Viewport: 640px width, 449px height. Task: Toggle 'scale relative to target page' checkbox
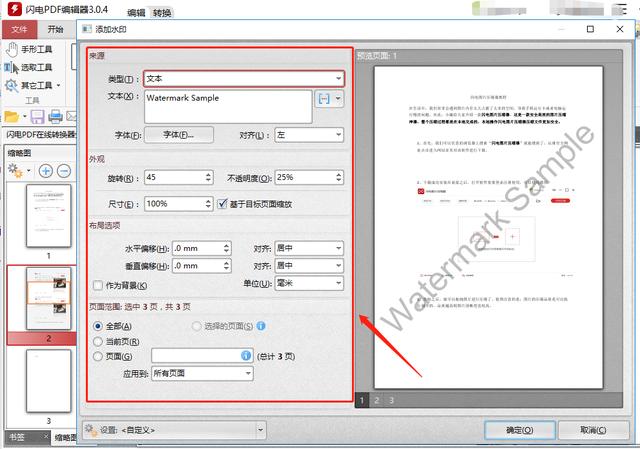pyautogui.click(x=222, y=204)
